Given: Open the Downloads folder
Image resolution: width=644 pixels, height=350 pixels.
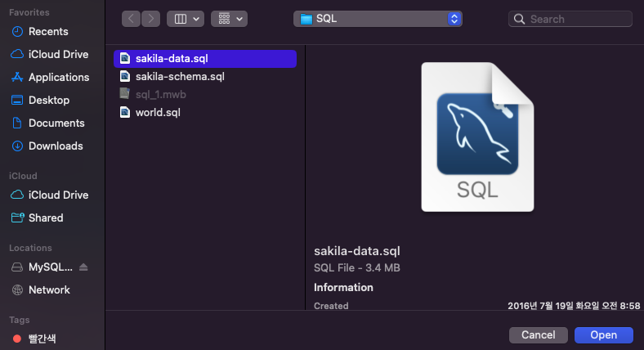Looking at the screenshot, I should [x=56, y=146].
